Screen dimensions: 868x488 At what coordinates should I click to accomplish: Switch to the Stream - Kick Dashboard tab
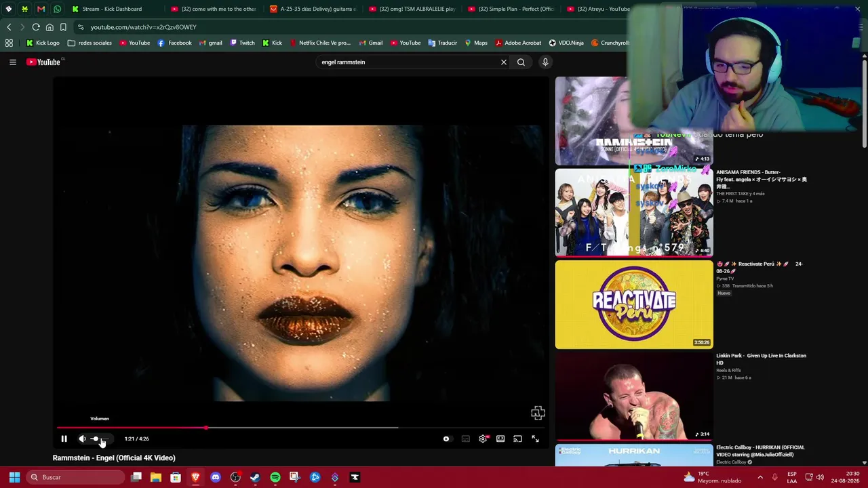pos(111,9)
